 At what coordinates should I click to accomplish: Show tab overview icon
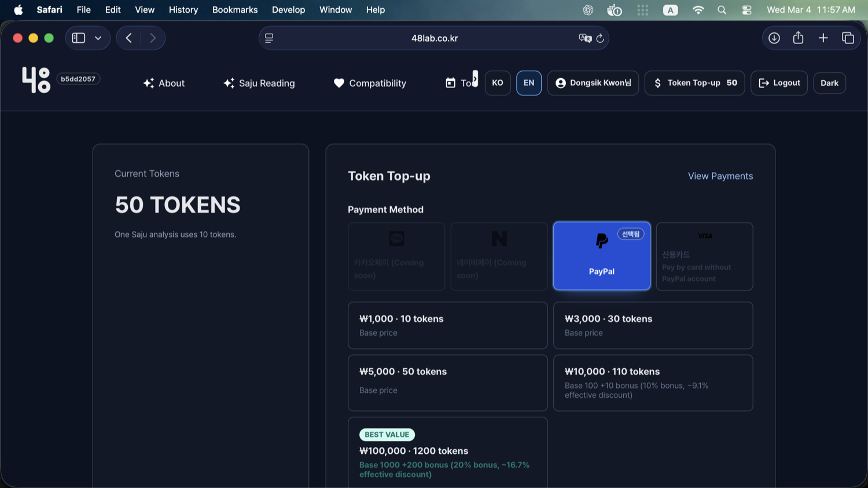(x=848, y=38)
